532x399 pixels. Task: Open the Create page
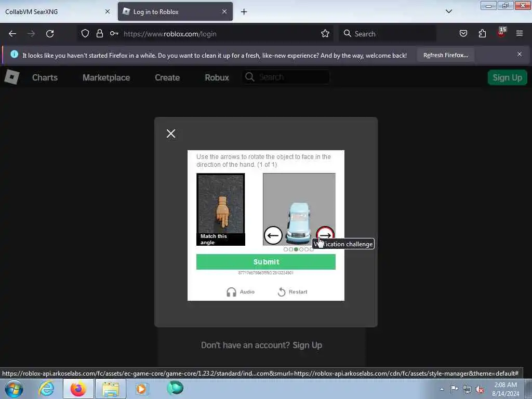tap(167, 78)
